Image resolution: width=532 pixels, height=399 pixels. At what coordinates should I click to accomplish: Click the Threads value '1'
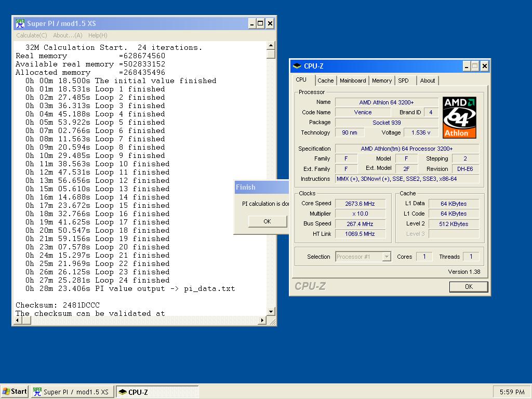(x=471, y=257)
